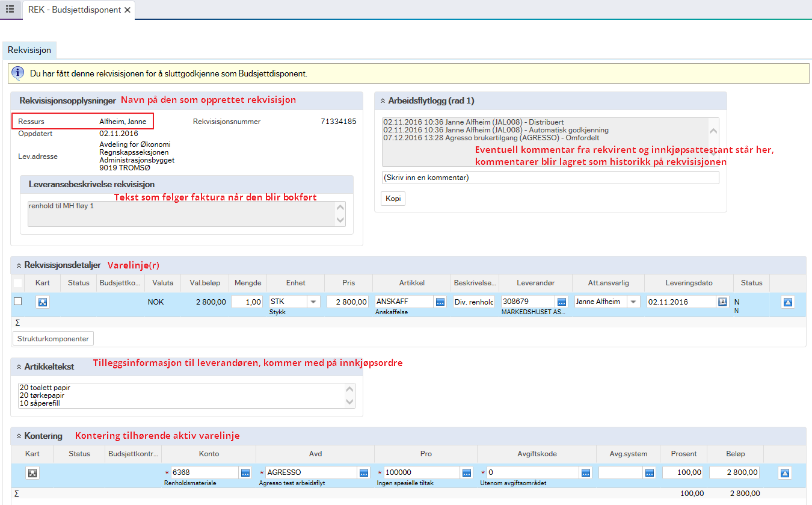Click the Avgiftskode field with 0
This screenshot has height=505, width=812.
tap(533, 472)
